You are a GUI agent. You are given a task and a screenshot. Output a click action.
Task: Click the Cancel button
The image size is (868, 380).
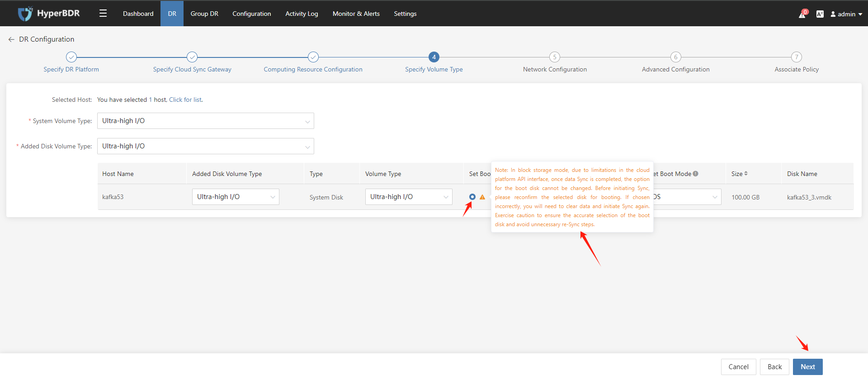coord(739,367)
